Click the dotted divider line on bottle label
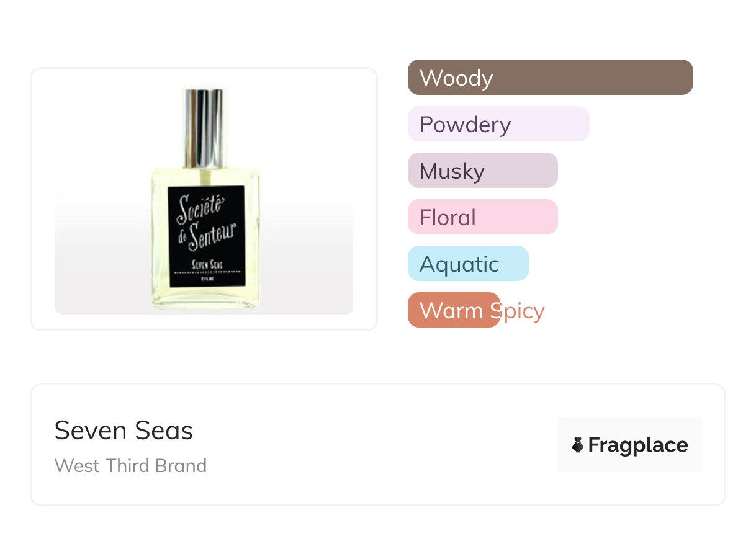 point(208,272)
